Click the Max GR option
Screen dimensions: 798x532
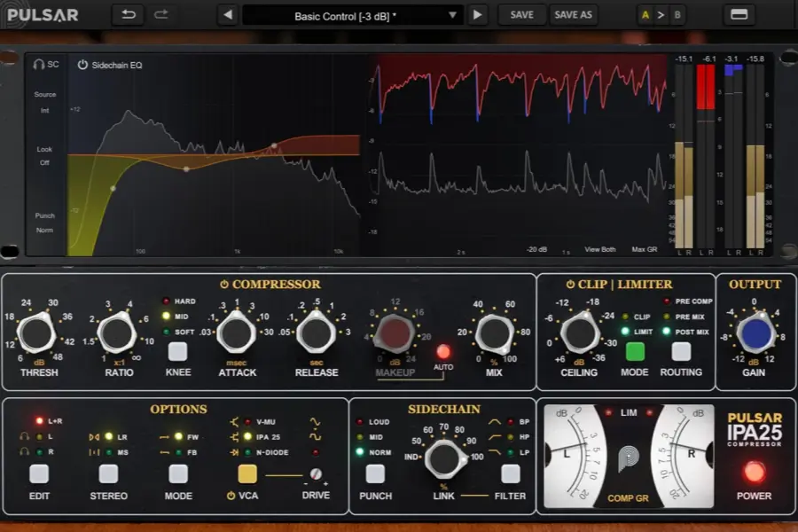[x=645, y=249]
